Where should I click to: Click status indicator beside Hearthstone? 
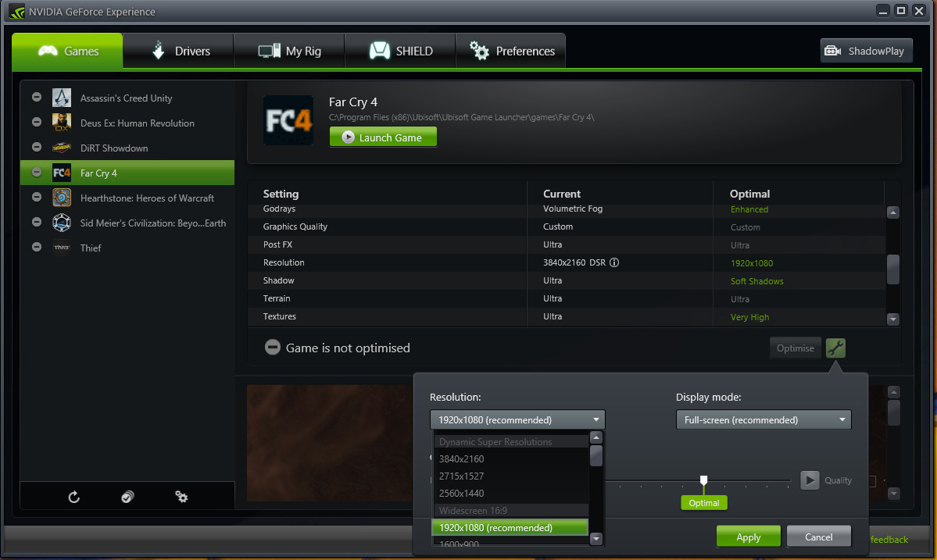click(x=37, y=196)
